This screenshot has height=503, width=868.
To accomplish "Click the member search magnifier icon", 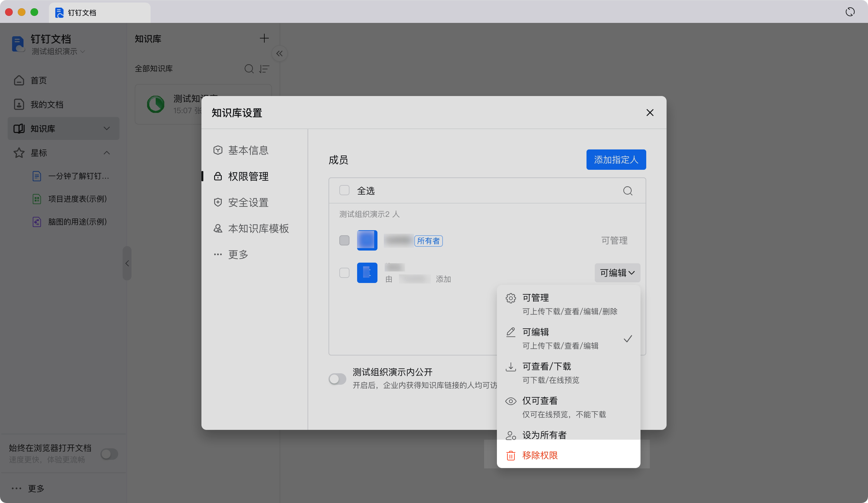I will (x=627, y=191).
